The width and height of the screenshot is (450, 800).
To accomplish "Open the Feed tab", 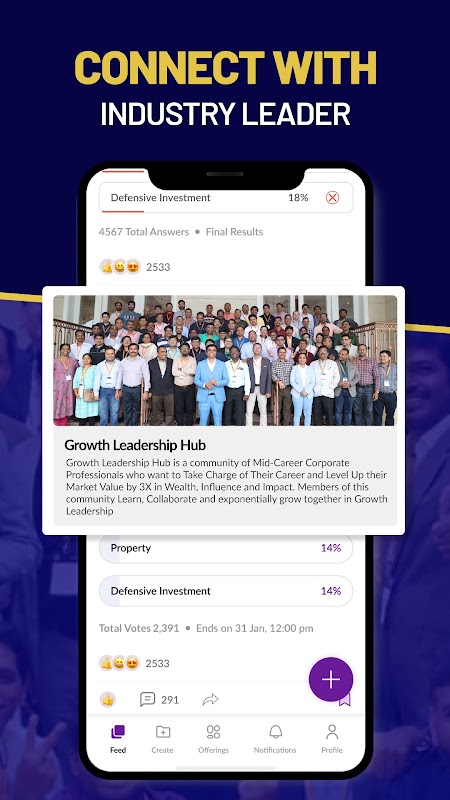I will (x=118, y=739).
